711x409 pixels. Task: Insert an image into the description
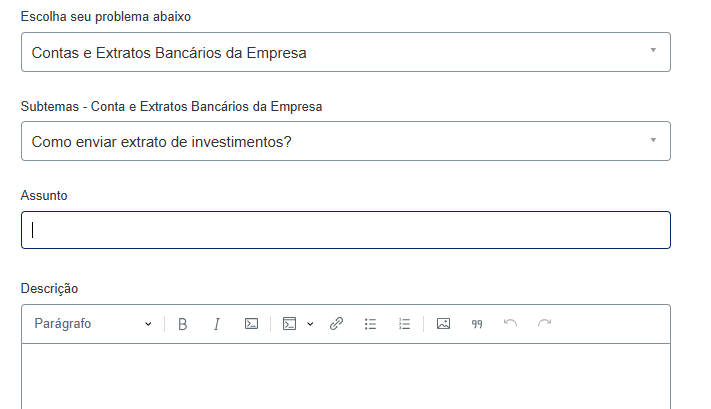[443, 324]
